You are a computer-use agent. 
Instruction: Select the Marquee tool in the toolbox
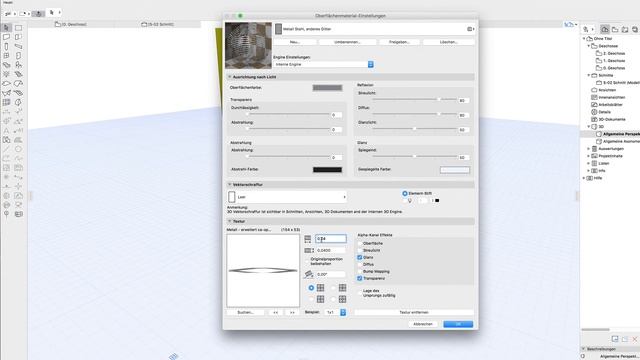18,28
